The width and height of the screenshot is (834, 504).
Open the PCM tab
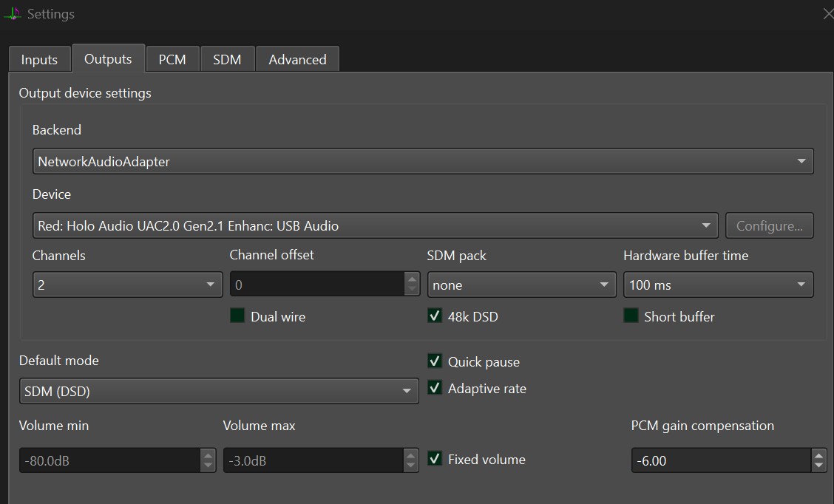[172, 60]
